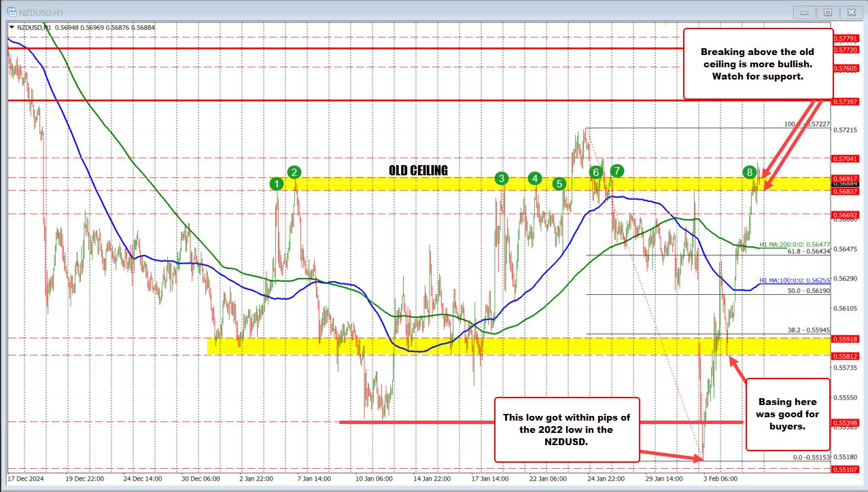Click the 0.56290 price axis value
Viewport: 868px width, 492px height.
tap(846, 279)
